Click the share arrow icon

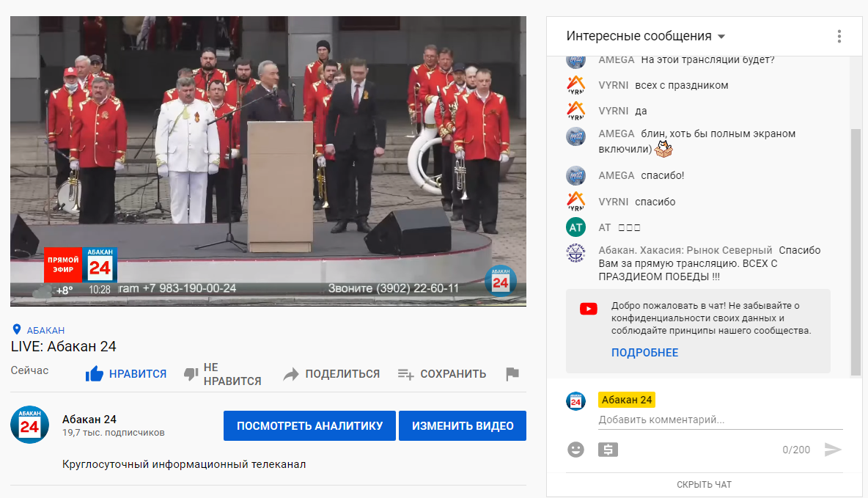pos(290,375)
